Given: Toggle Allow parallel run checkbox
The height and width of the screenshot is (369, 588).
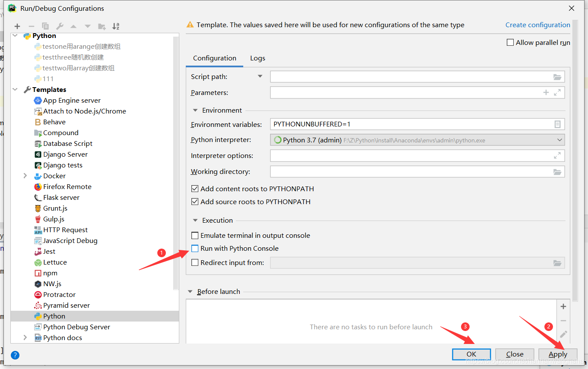Looking at the screenshot, I should pyautogui.click(x=510, y=42).
